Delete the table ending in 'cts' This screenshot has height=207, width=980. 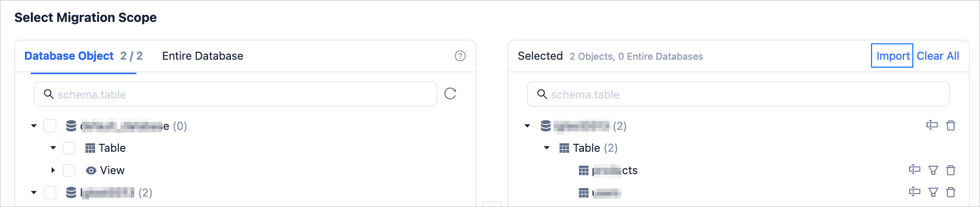tap(951, 170)
